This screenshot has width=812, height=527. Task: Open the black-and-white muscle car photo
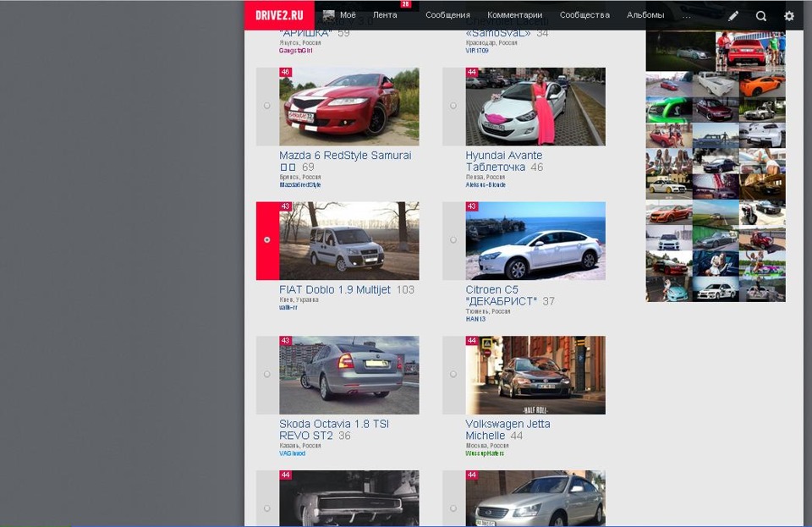(x=349, y=498)
